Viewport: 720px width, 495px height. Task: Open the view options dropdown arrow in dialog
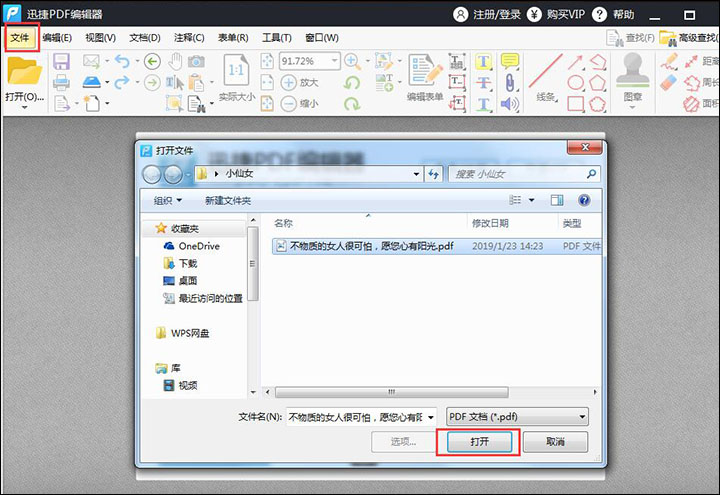coord(531,200)
